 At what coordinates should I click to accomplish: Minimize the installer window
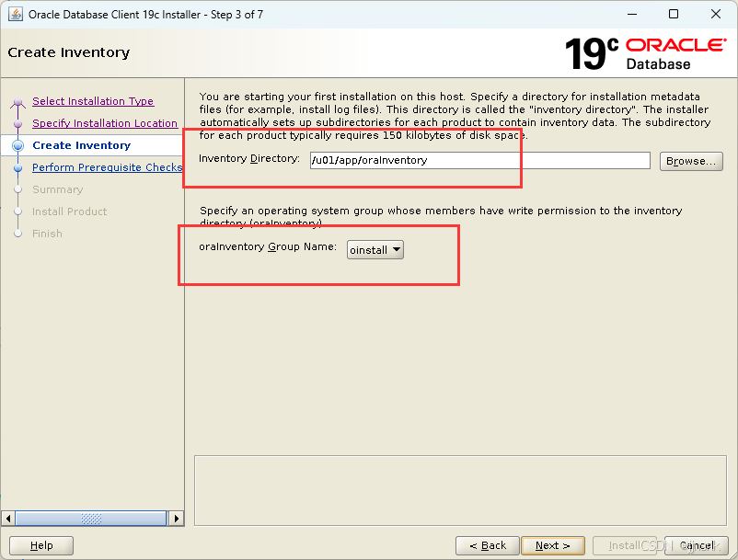(x=632, y=14)
